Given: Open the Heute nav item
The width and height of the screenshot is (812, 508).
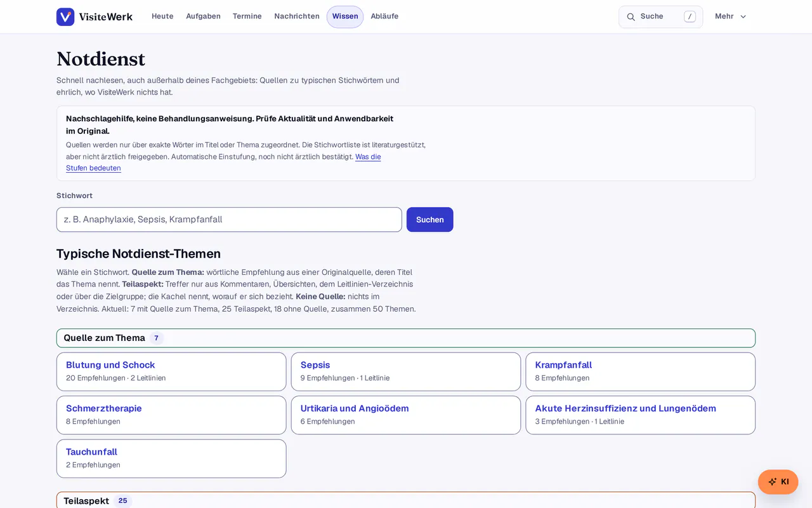Looking at the screenshot, I should (162, 17).
